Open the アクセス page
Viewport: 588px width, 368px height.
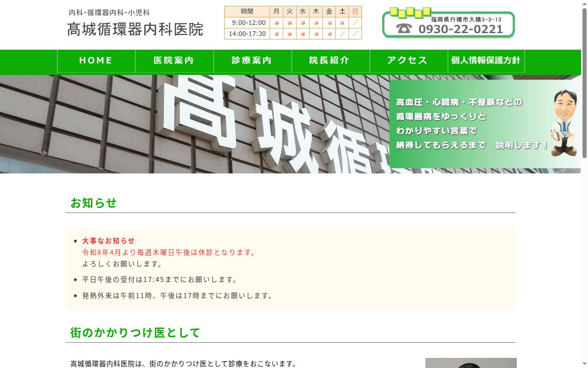409,61
